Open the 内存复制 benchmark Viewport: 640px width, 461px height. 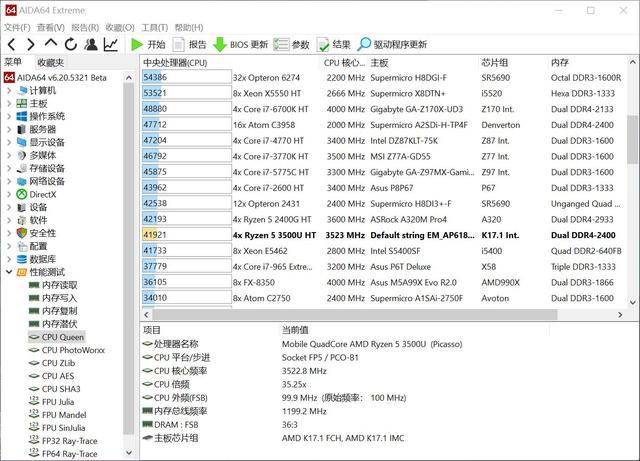tap(53, 311)
